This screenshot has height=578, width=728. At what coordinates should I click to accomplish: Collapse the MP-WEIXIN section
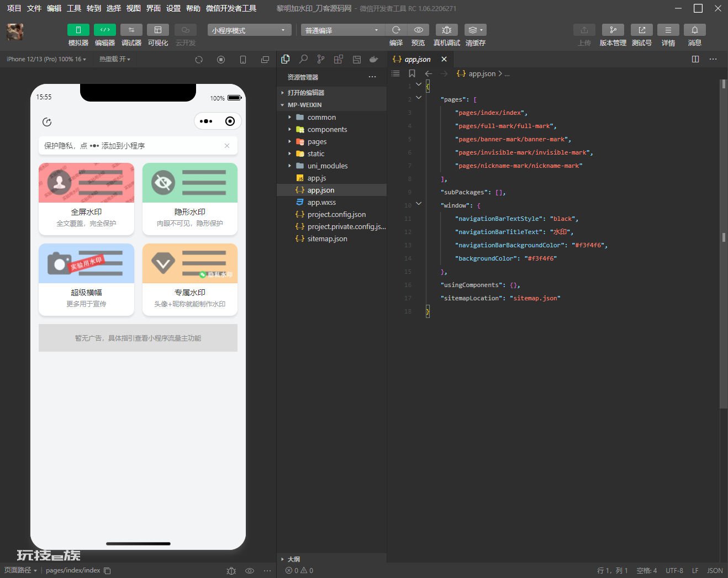(x=331, y=105)
